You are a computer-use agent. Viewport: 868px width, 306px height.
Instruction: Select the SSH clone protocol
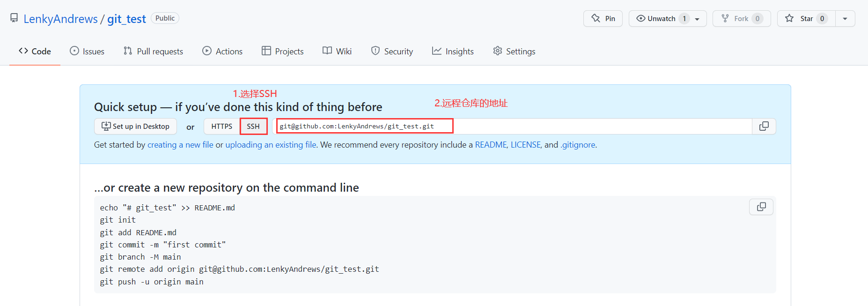[253, 127]
